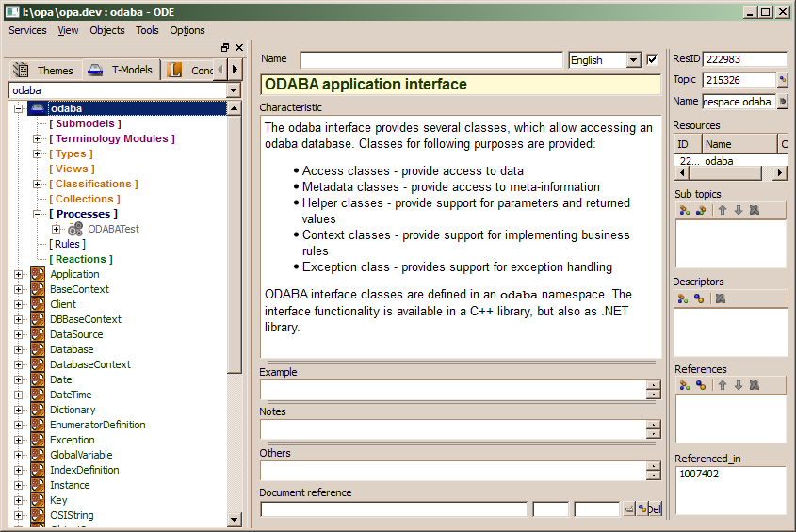Click the move up arrow in References toolbar
This screenshot has height=532, width=796.
[723, 385]
